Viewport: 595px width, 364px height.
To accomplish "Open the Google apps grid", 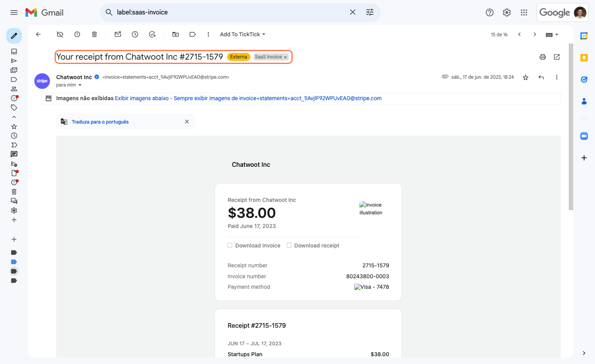I will pos(524,12).
